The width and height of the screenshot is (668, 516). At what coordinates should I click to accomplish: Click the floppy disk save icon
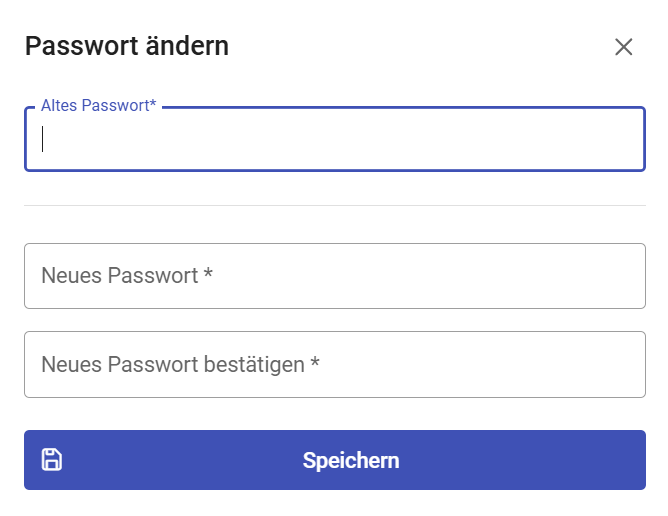(51, 460)
